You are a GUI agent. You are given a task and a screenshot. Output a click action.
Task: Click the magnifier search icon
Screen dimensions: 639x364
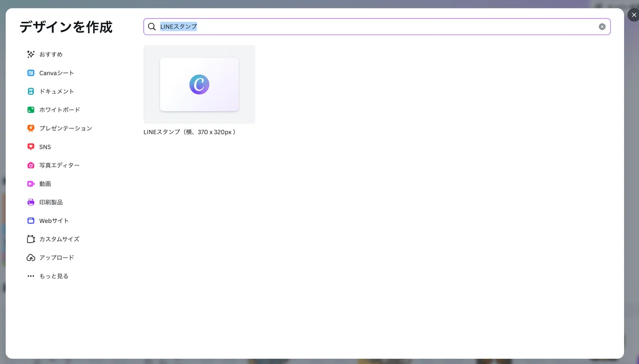tap(152, 27)
